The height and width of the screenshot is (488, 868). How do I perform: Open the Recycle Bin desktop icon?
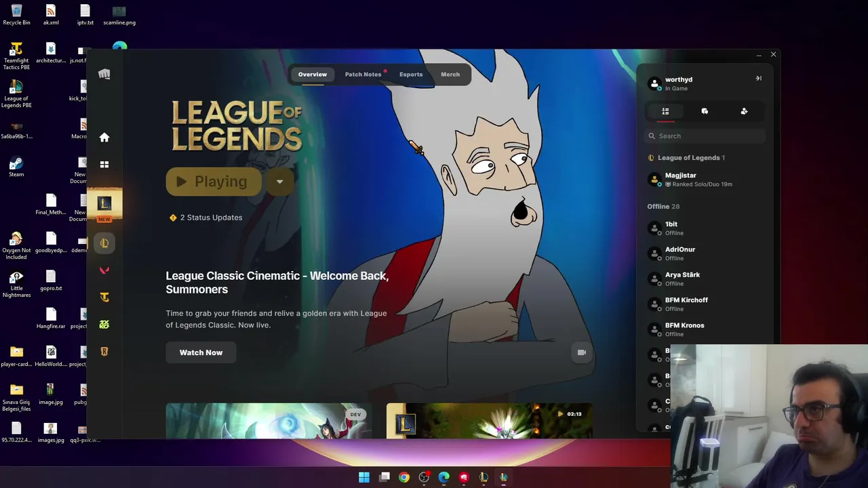pos(16,15)
